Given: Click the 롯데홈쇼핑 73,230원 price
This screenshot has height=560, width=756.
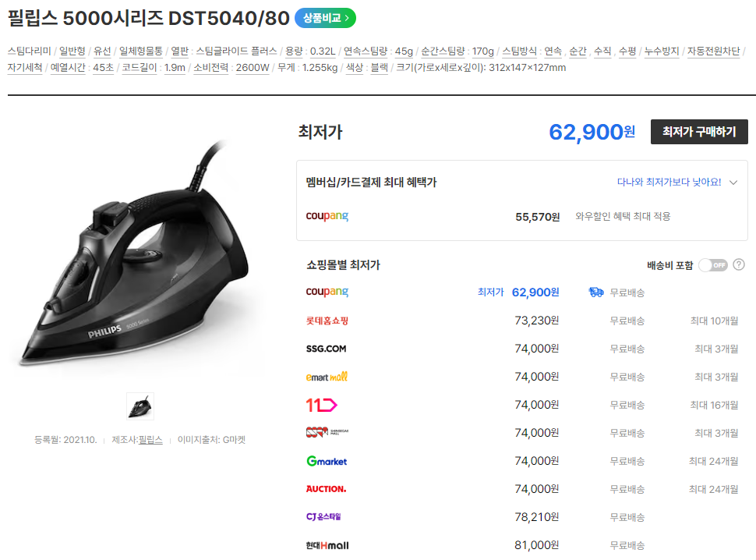Looking at the screenshot, I should pos(537,321).
